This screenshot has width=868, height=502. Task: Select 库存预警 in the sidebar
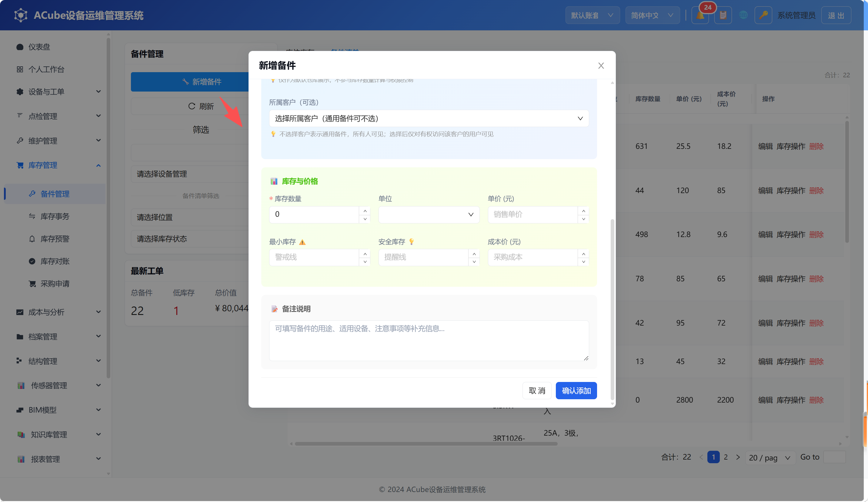click(55, 239)
